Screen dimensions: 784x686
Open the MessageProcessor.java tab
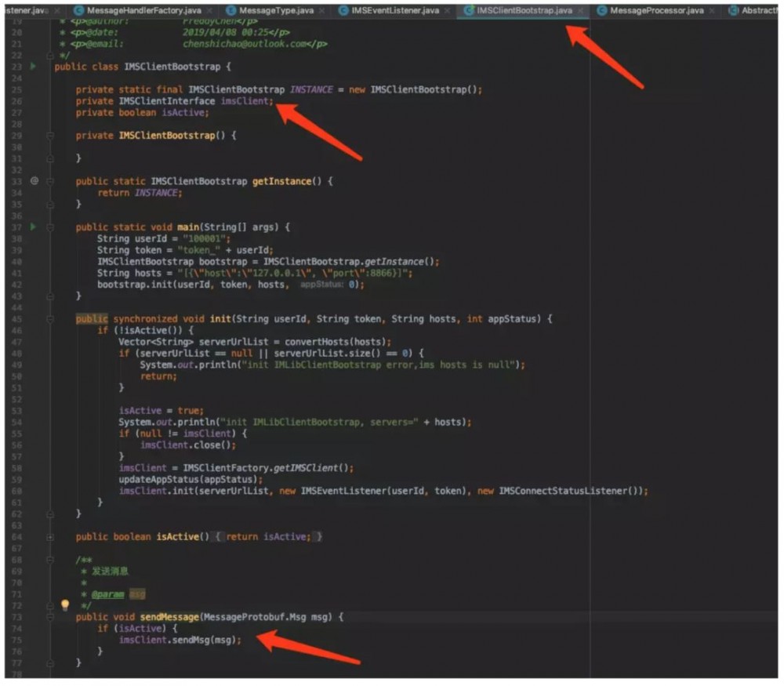click(x=656, y=10)
